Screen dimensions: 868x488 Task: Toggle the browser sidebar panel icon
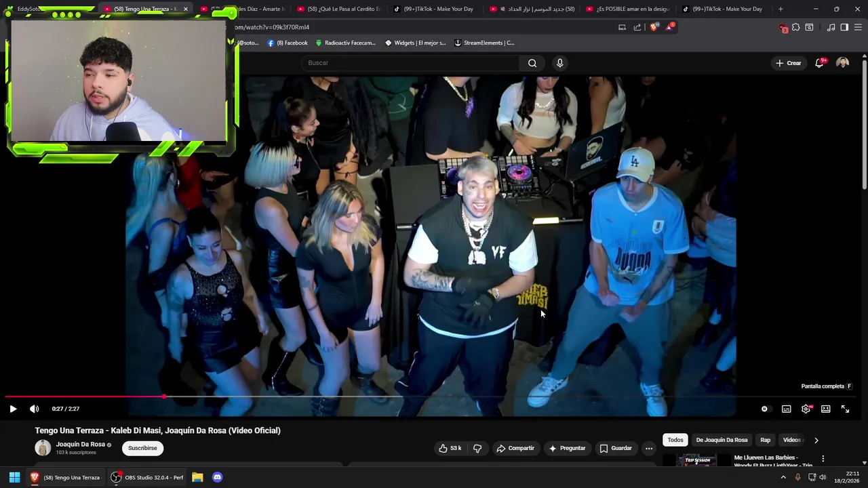(x=844, y=27)
